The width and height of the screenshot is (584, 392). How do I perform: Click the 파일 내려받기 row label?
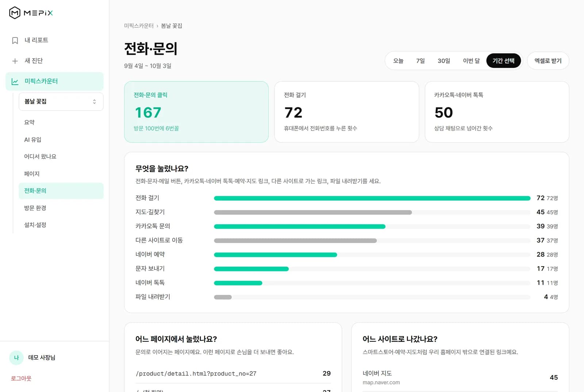(x=153, y=297)
